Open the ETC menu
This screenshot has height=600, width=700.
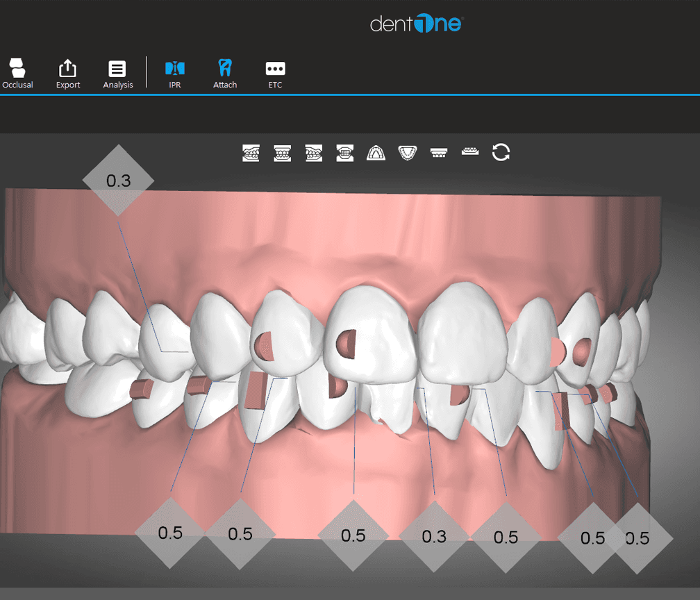point(275,73)
